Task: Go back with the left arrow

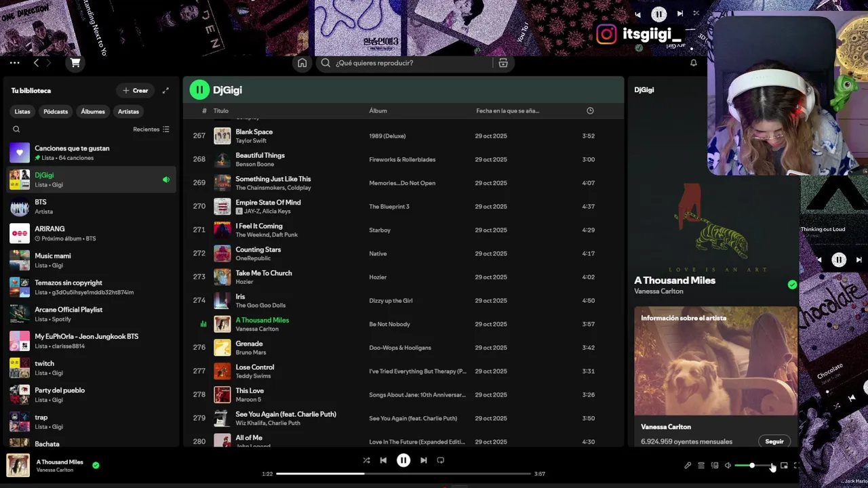Action: pos(37,63)
